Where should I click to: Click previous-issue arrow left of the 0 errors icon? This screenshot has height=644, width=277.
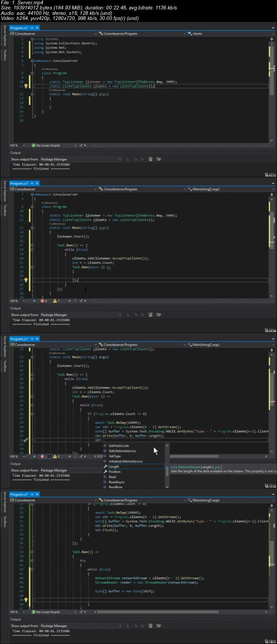(x=35, y=301)
